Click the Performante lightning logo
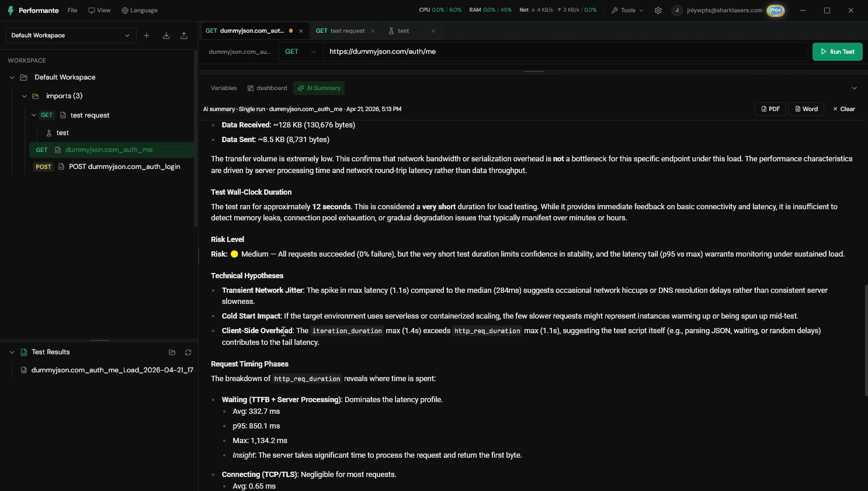Image resolution: width=868 pixels, height=491 pixels. pos(11,11)
